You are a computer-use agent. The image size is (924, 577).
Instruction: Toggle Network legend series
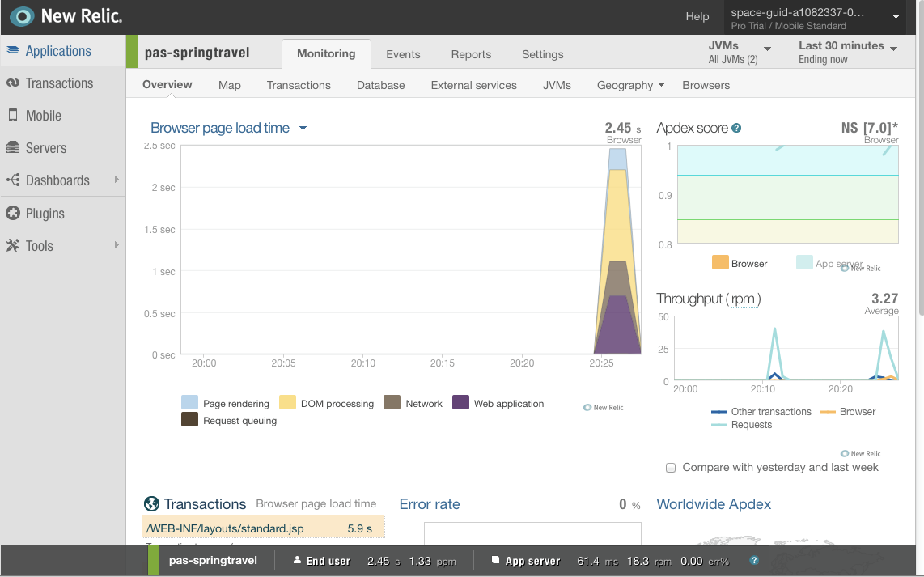pyautogui.click(x=413, y=403)
